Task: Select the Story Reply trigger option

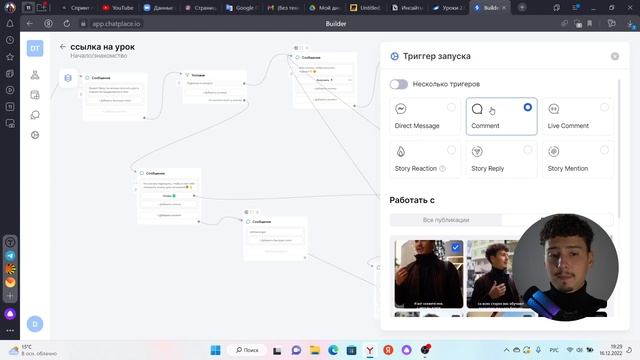Action: 501,159
